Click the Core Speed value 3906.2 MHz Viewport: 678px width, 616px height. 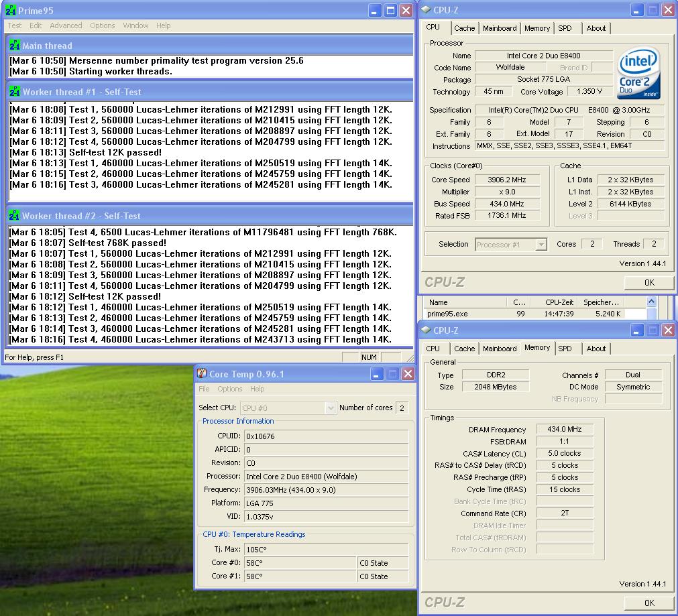tap(507, 180)
